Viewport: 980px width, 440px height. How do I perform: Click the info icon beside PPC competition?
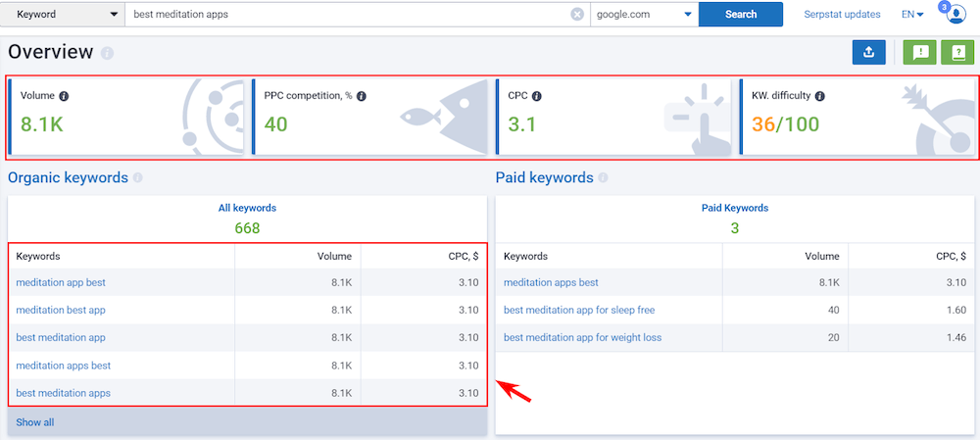click(362, 97)
